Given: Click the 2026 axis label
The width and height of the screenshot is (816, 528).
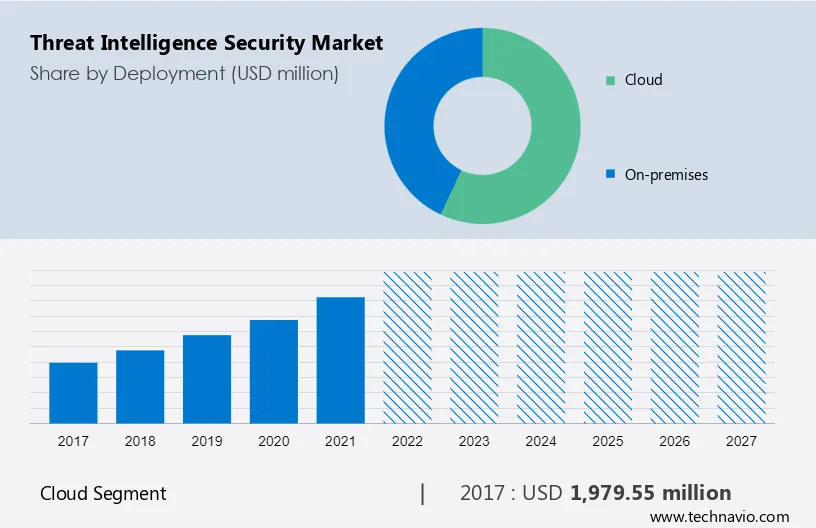Looking at the screenshot, I should (674, 441).
